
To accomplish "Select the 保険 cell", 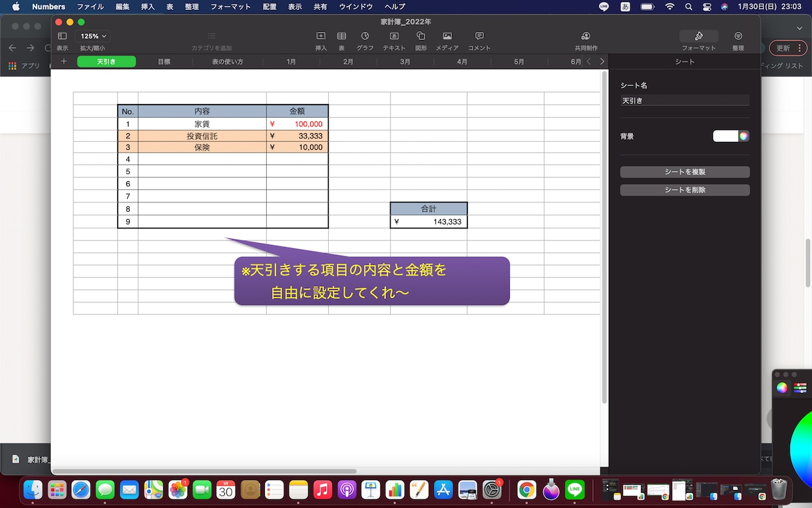I will [202, 148].
